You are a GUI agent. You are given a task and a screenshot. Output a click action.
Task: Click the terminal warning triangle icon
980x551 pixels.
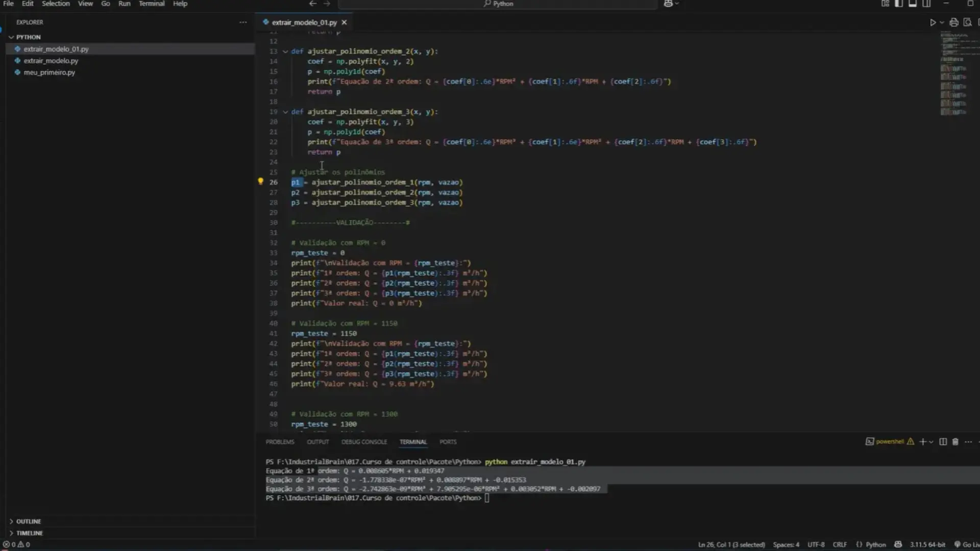(x=911, y=442)
